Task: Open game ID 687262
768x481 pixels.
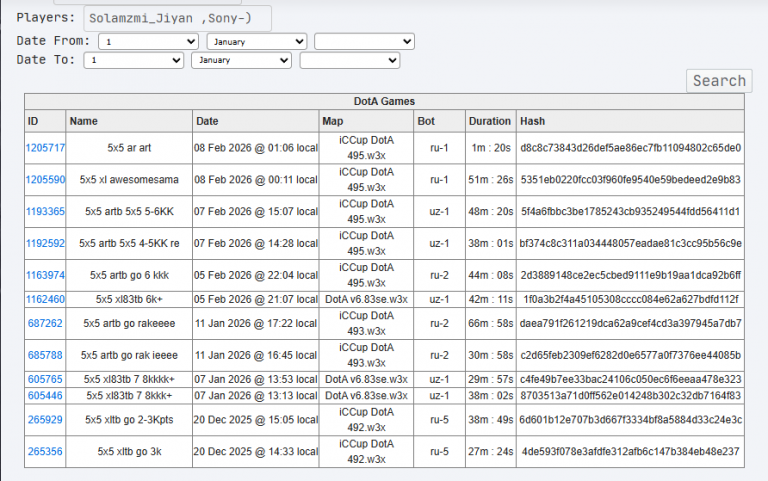Action: tap(45, 323)
